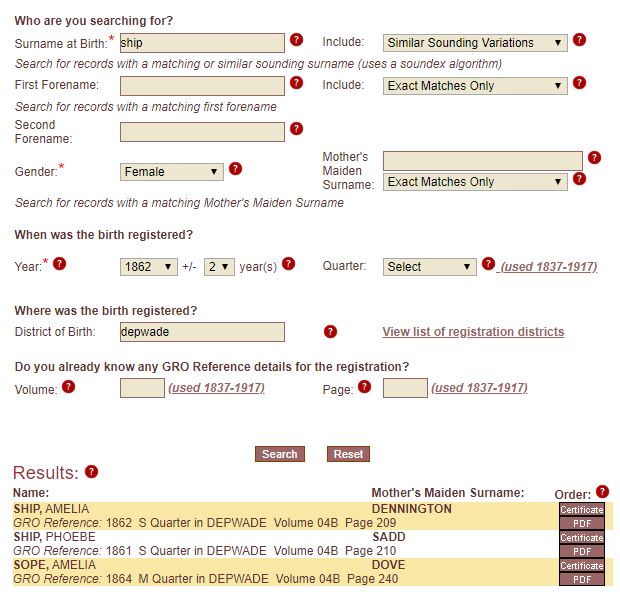Open View list of registration districts link
Screen dimensions: 620x597
473,332
